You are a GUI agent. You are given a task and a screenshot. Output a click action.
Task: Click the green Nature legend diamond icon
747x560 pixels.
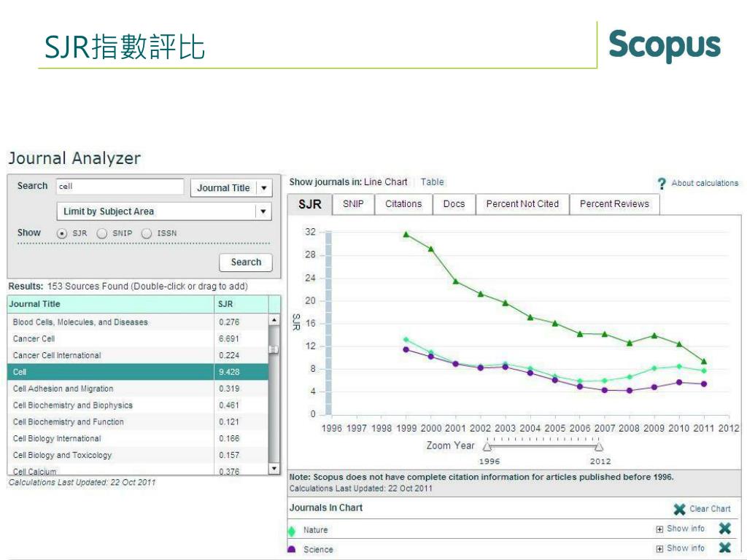point(292,531)
